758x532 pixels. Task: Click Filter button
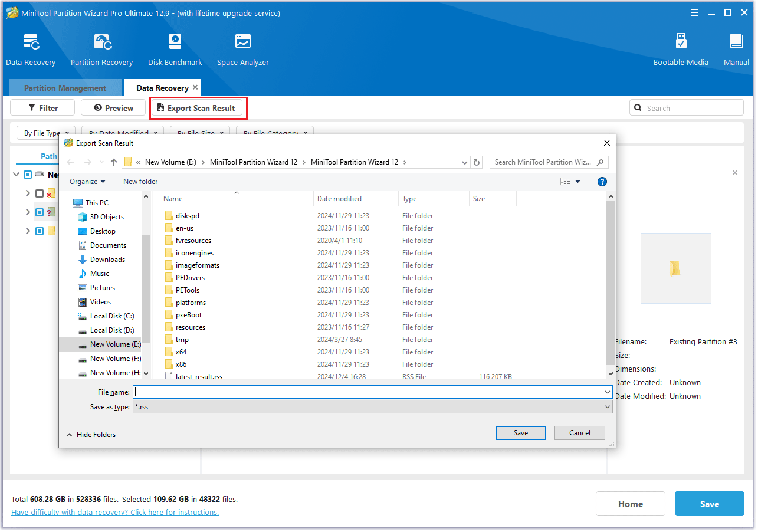42,108
